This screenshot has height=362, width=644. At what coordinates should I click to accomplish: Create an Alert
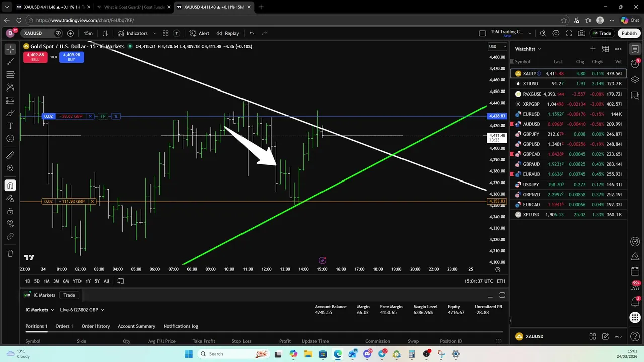click(x=199, y=33)
